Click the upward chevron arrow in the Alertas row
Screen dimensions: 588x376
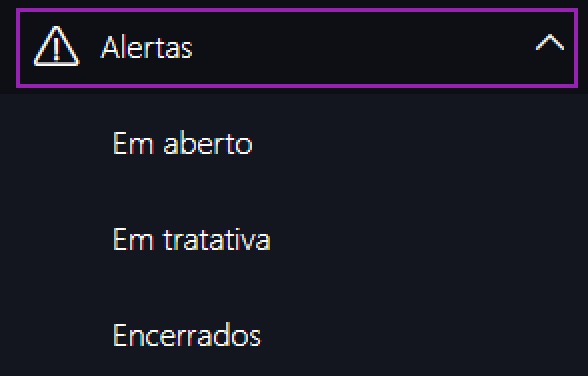(x=549, y=42)
